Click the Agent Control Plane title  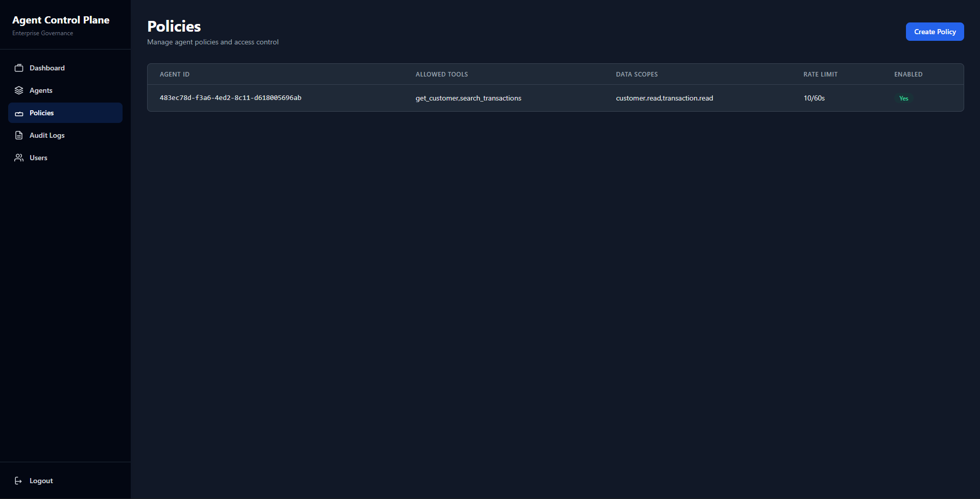point(61,20)
